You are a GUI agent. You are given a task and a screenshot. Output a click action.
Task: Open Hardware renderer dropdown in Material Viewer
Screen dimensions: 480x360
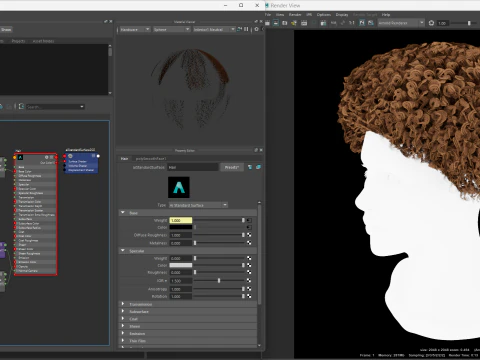[135, 29]
